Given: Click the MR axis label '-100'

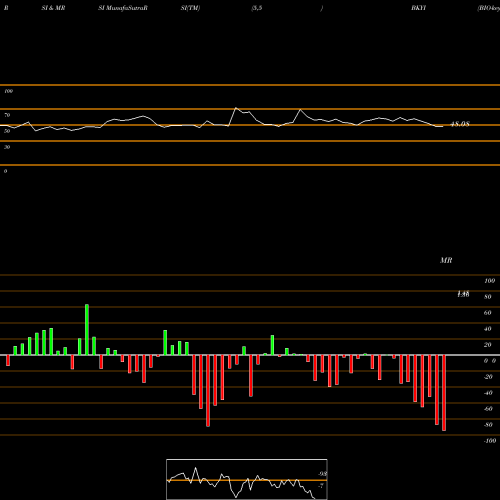Looking at the screenshot, I should pos(490,441).
